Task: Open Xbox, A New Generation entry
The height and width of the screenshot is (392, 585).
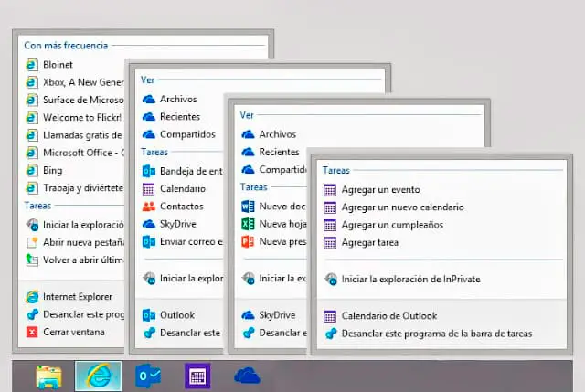Action: [x=75, y=82]
